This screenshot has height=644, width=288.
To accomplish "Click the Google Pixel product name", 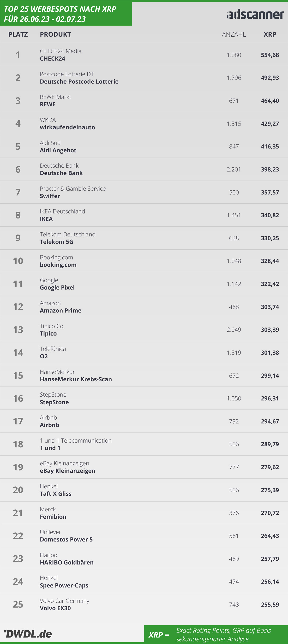I will [x=57, y=287].
